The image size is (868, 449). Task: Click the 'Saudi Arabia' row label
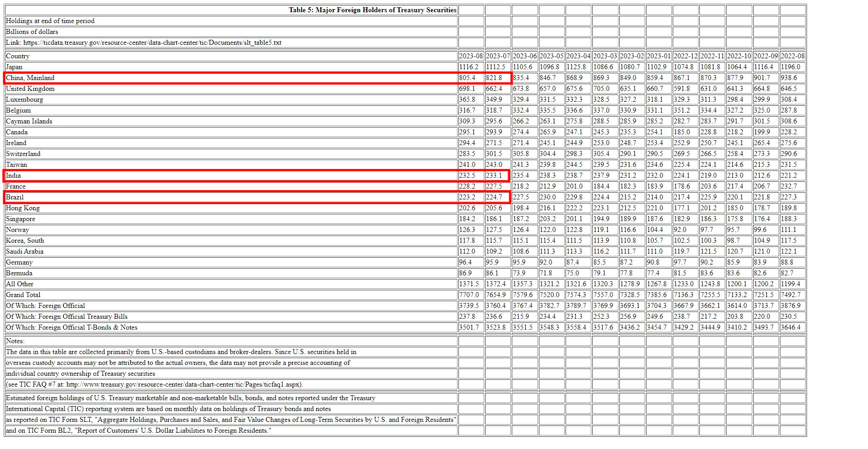tap(231, 251)
